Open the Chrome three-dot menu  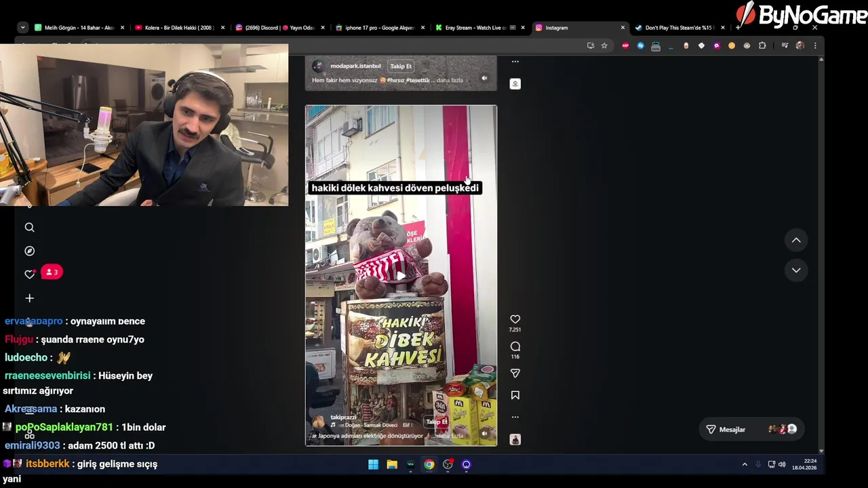coord(814,45)
